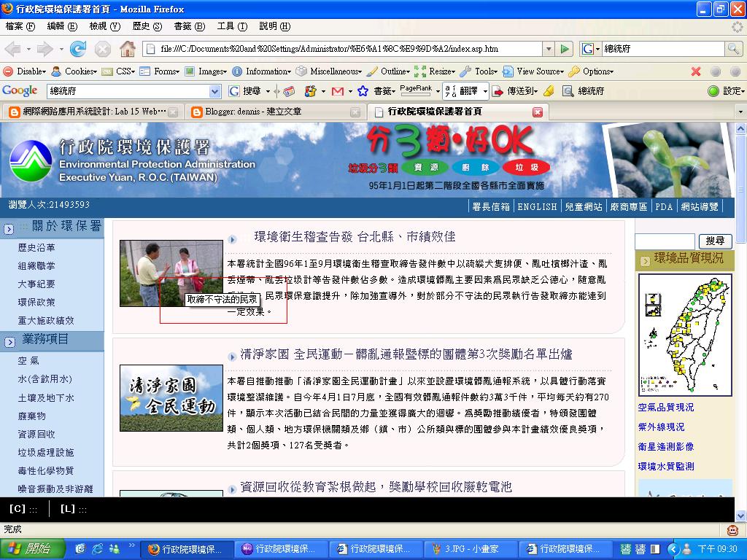
Task: Open the Resize developer menu
Action: tap(435, 71)
